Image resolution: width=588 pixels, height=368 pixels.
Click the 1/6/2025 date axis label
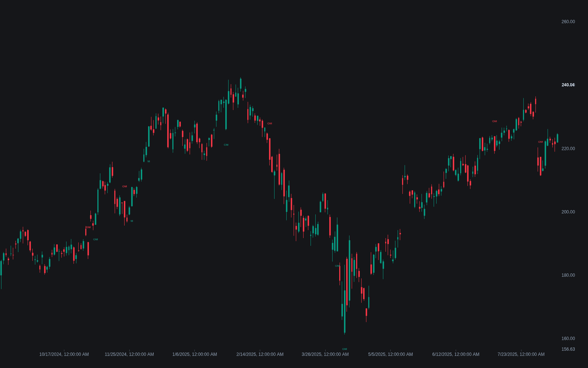(195, 354)
